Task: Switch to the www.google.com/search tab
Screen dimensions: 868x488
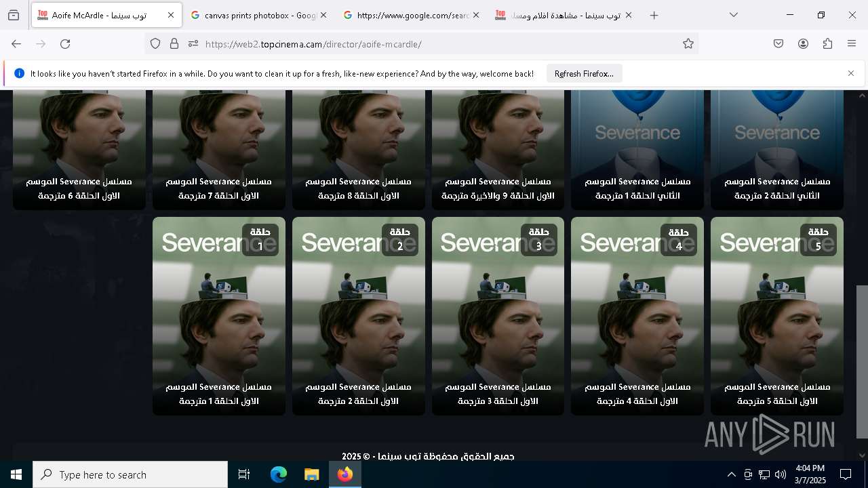Action: click(411, 15)
